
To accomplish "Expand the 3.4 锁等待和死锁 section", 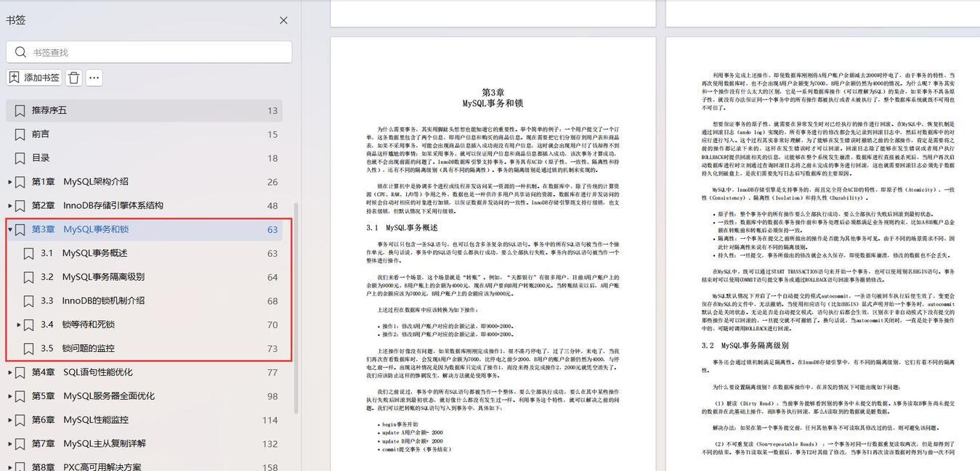I will tap(18, 324).
